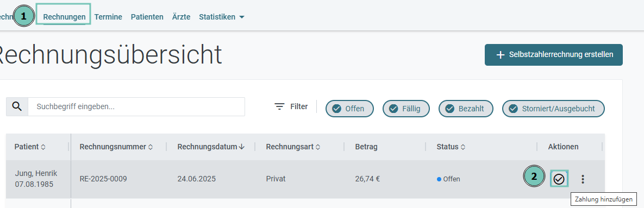Click Selbstzahlerrechnung erstellen button
The height and width of the screenshot is (208, 644).
(x=554, y=55)
